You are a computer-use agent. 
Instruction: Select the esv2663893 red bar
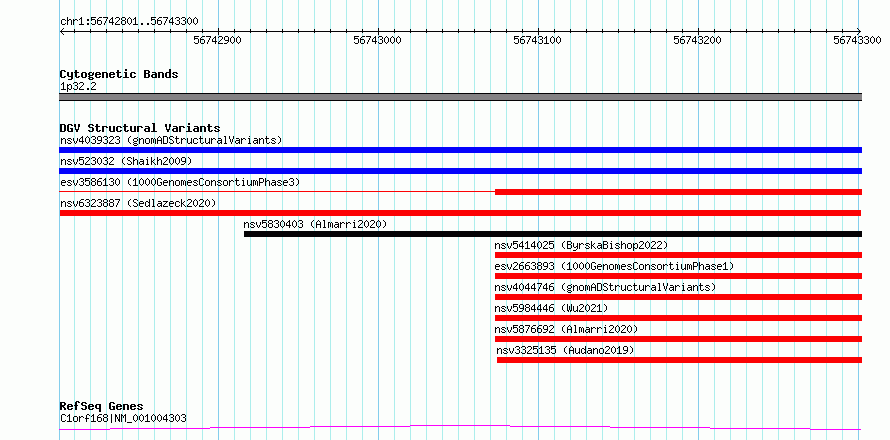pyautogui.click(x=678, y=276)
